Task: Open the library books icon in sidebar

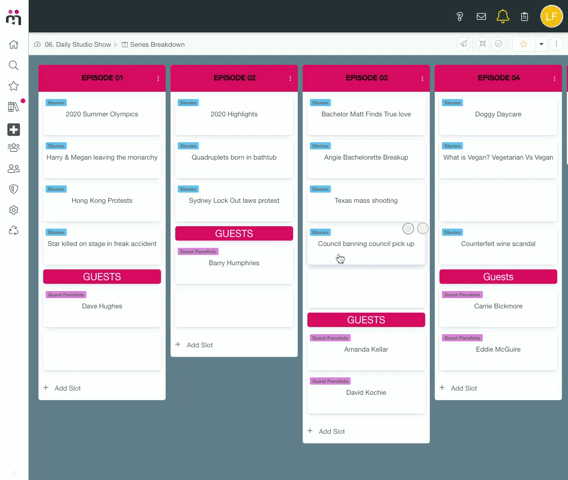Action: tap(13, 107)
